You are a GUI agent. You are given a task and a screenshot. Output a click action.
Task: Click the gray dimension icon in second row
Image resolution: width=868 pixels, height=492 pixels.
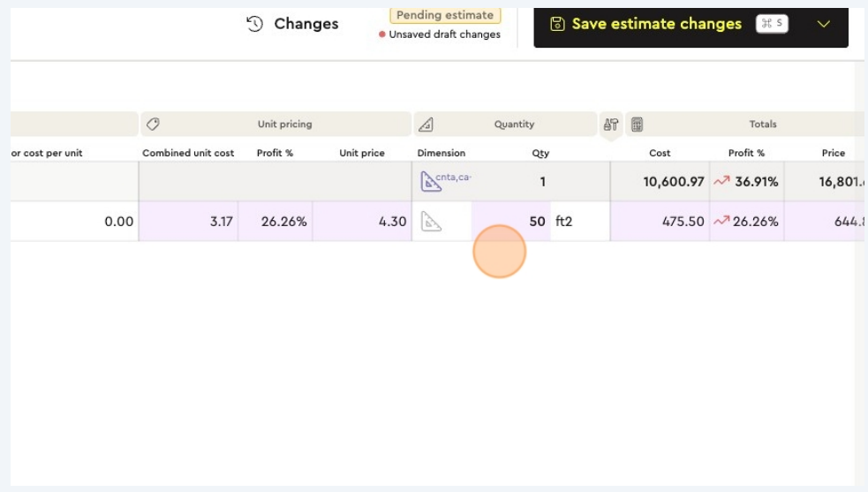coord(431,222)
